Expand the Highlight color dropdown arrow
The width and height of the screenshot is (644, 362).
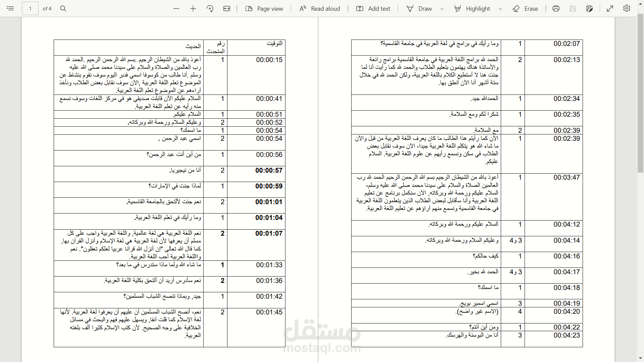tap(500, 9)
